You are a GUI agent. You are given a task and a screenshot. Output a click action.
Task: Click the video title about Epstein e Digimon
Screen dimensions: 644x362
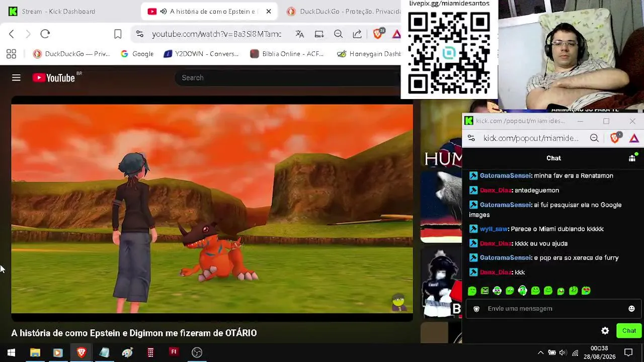pyautogui.click(x=134, y=333)
